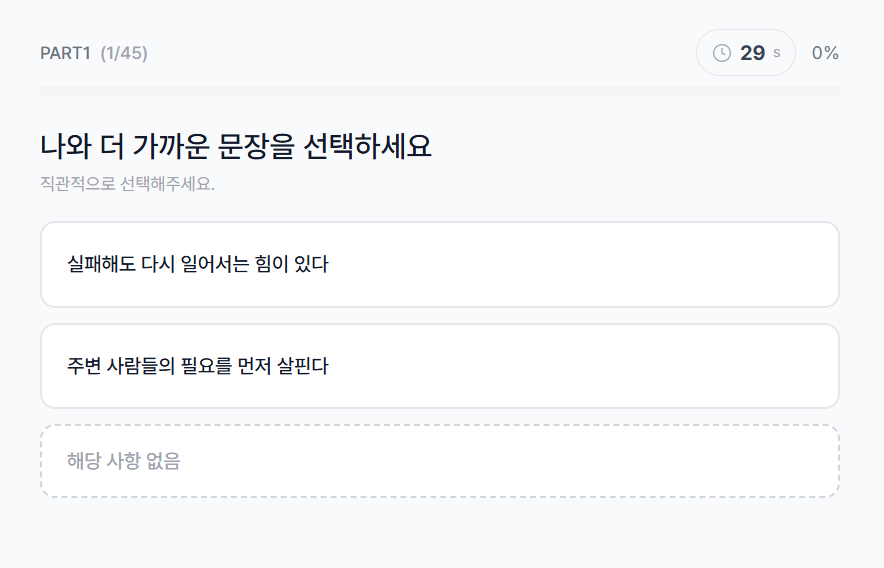Screen dimensions: 884x568
Task: Click the 29 countdown number
Action: pos(752,53)
